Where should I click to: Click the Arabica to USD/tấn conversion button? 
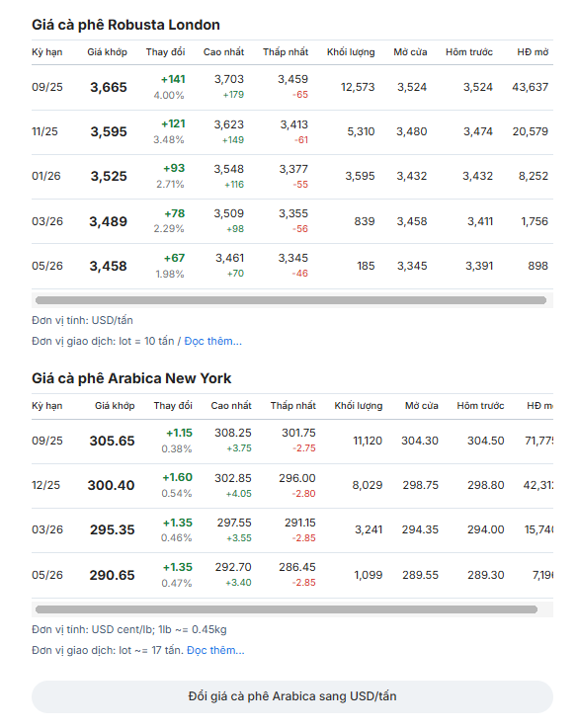coord(292,696)
